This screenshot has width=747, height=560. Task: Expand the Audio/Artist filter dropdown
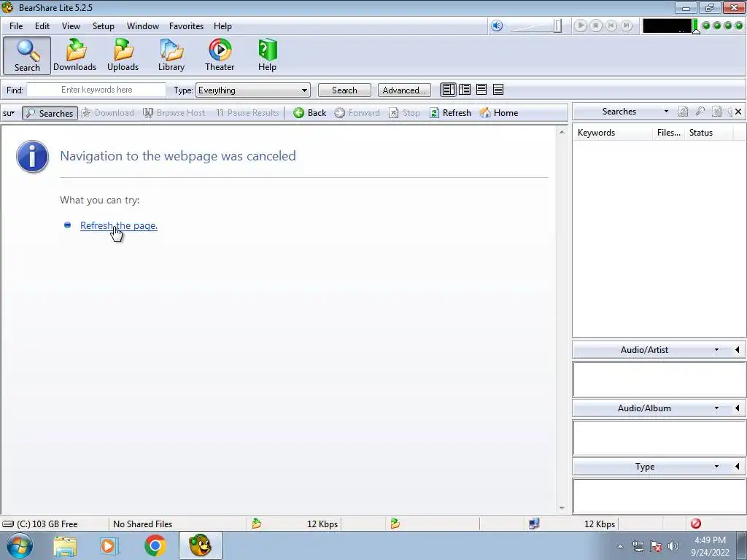coord(716,350)
